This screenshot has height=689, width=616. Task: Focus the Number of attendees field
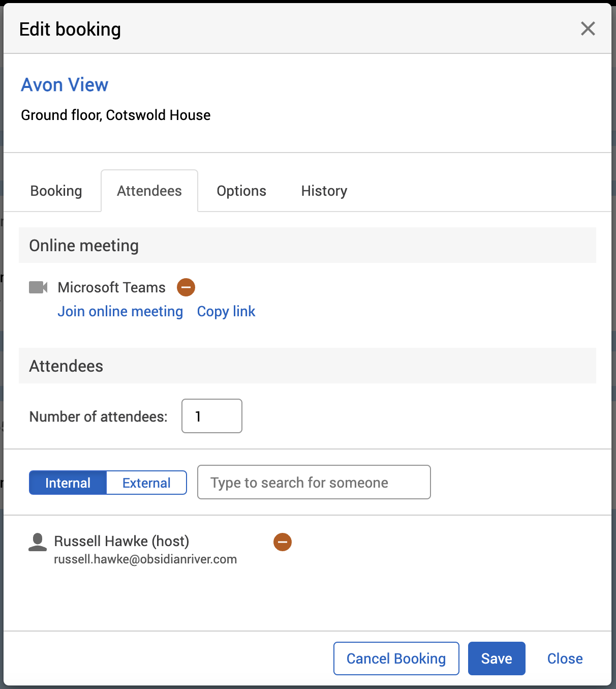(x=212, y=416)
